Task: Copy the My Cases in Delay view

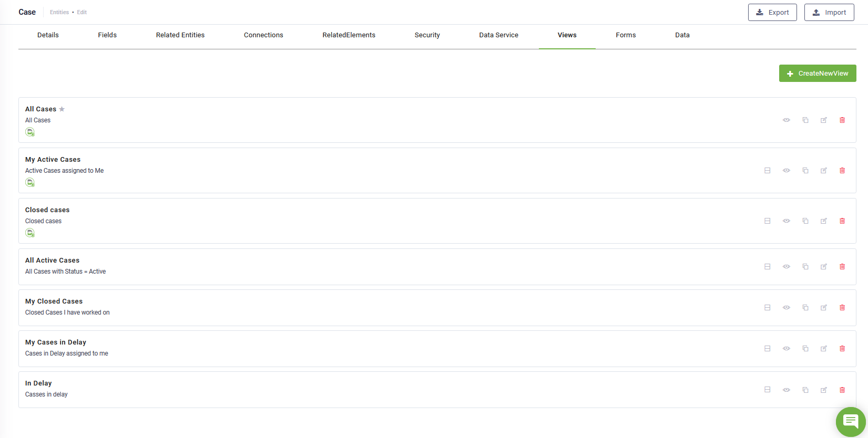Action: click(805, 349)
